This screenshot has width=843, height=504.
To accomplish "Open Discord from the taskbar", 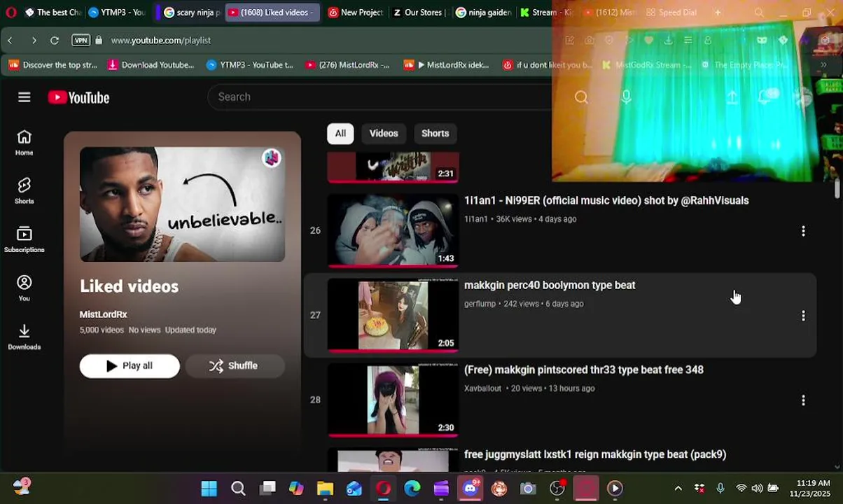I will [x=470, y=489].
